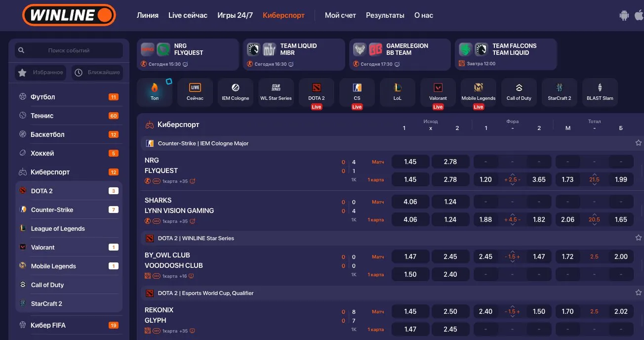The width and height of the screenshot is (644, 340).
Task: Favorite the Esports World Cup Qualifier star
Action: pyautogui.click(x=638, y=293)
